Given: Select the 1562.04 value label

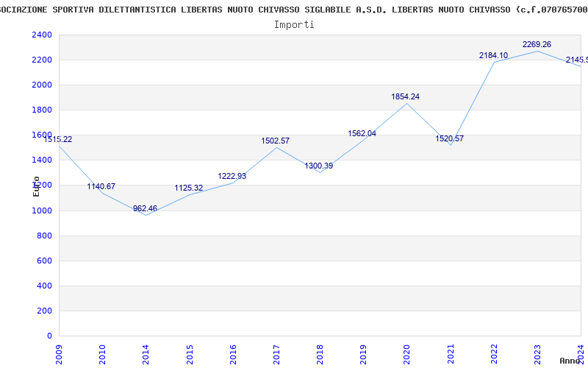Looking at the screenshot, I should (362, 133).
